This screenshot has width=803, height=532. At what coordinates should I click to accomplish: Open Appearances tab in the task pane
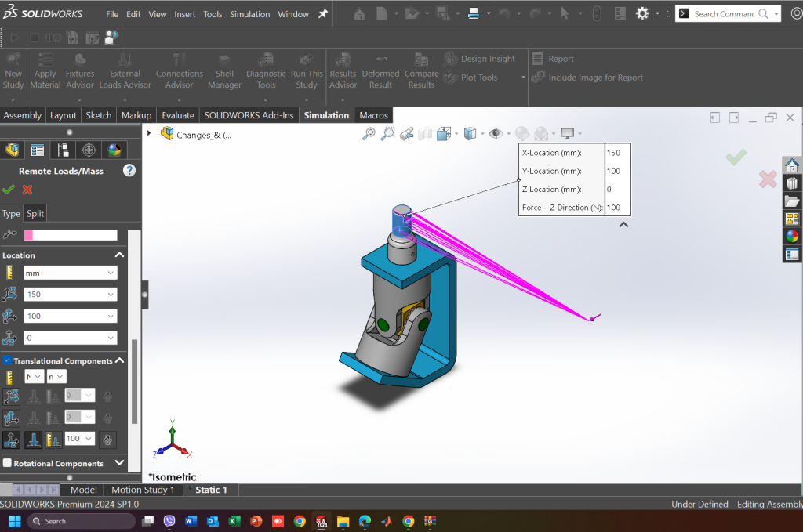792,237
